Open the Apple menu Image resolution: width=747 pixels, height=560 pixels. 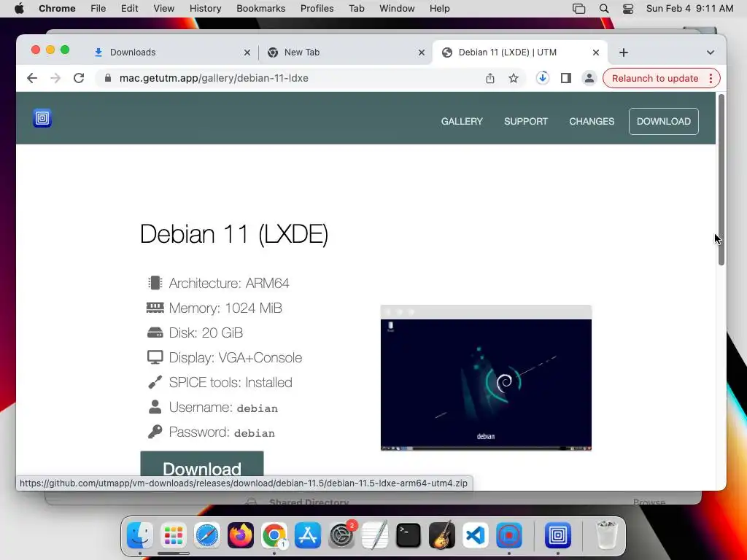[x=19, y=9]
